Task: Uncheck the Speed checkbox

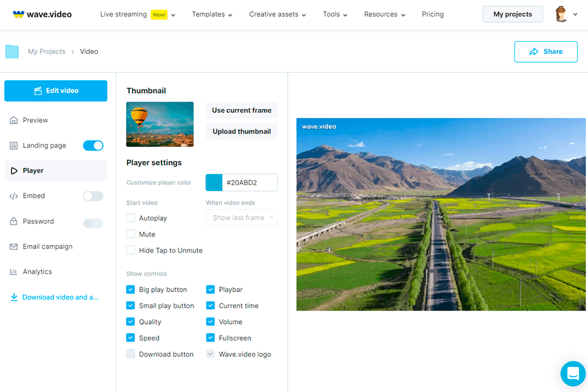Action: 130,338
